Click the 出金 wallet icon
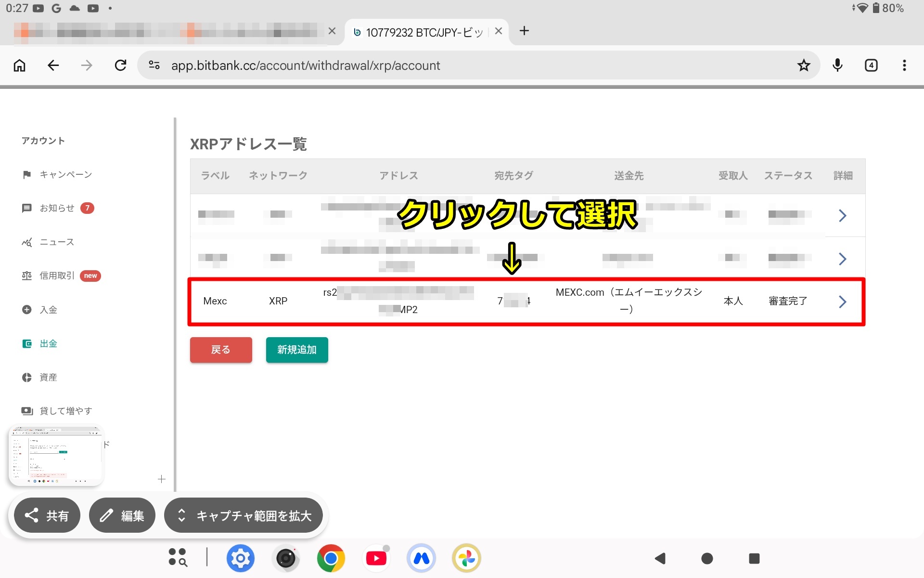The image size is (924, 578). [27, 343]
